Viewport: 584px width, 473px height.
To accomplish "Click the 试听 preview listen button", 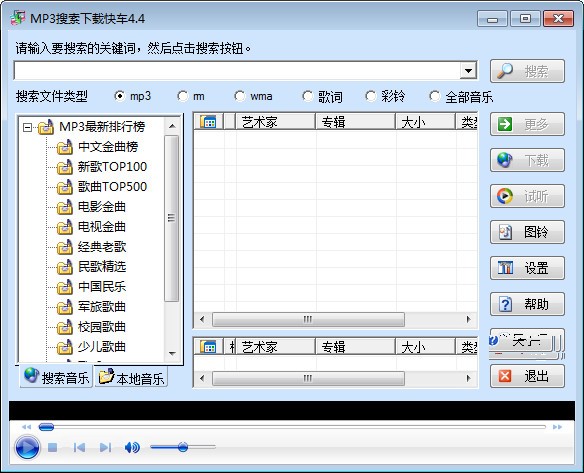I will [527, 196].
